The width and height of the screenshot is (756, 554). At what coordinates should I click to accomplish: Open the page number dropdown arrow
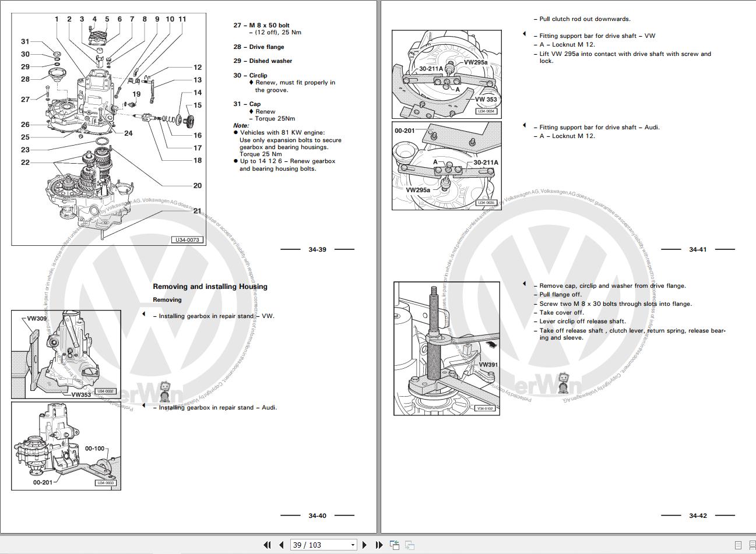coord(353,545)
